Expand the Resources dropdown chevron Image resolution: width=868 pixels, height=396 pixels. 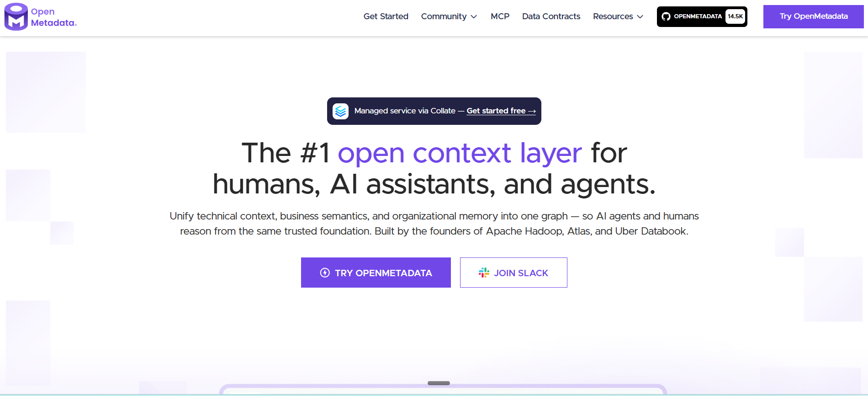[x=640, y=17]
